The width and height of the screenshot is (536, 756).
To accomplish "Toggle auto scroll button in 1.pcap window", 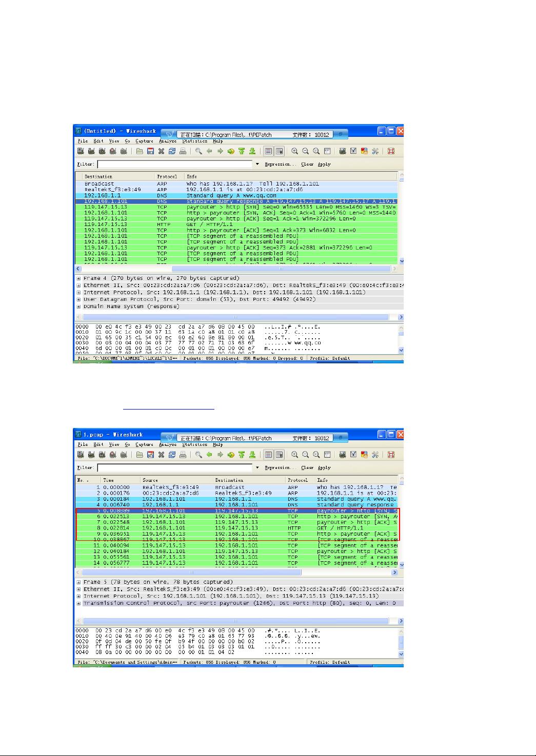I will [279, 455].
